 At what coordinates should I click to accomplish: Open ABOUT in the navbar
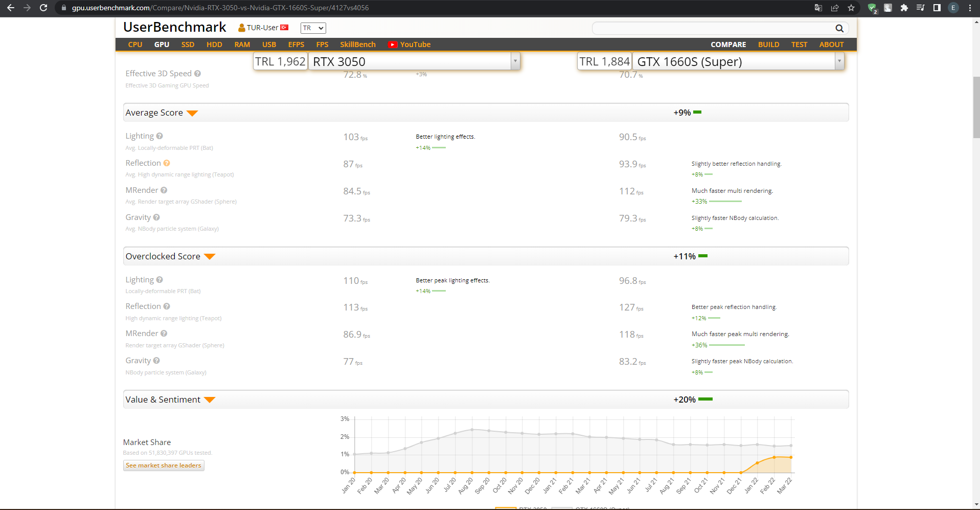click(831, 45)
